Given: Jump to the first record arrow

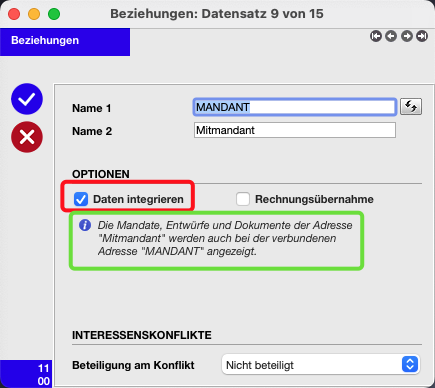Looking at the screenshot, I should (x=376, y=36).
